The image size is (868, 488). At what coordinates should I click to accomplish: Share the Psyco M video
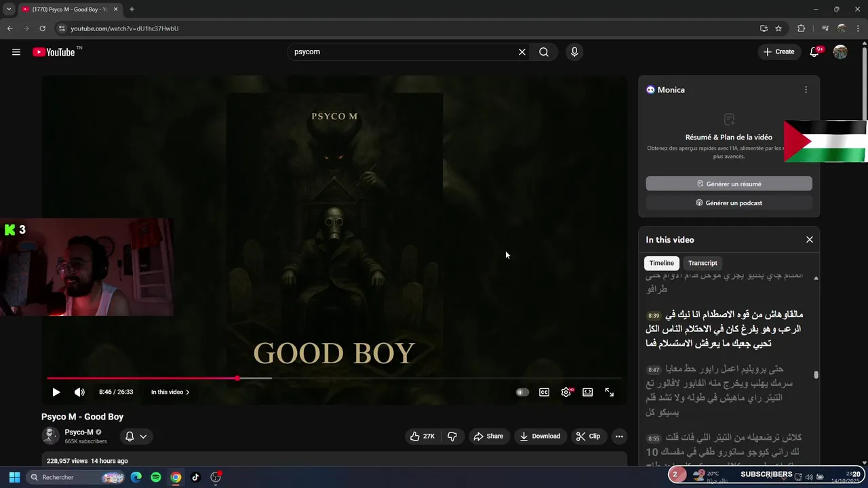[x=488, y=436]
